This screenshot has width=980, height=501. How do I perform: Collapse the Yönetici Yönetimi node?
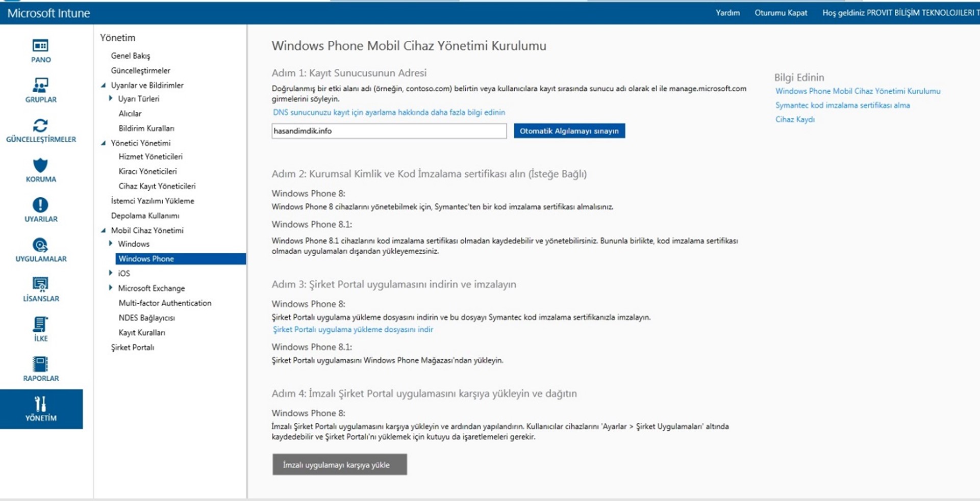[104, 143]
